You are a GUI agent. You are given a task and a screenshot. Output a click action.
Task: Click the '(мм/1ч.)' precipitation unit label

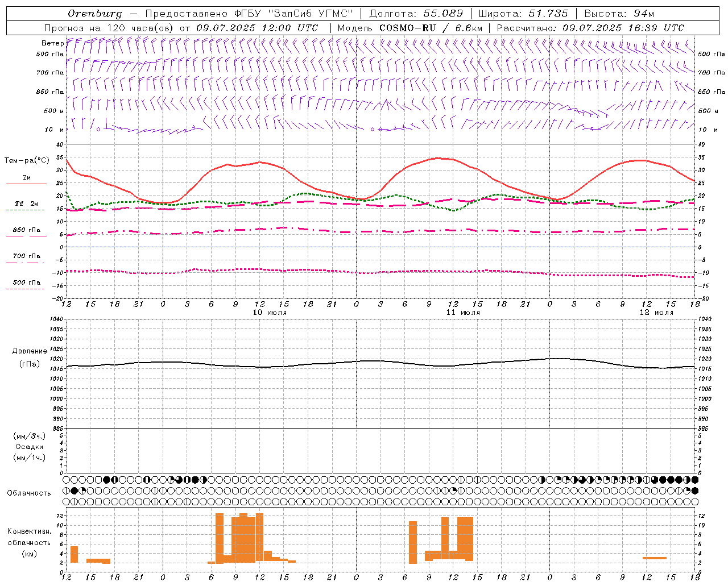[x=30, y=458]
